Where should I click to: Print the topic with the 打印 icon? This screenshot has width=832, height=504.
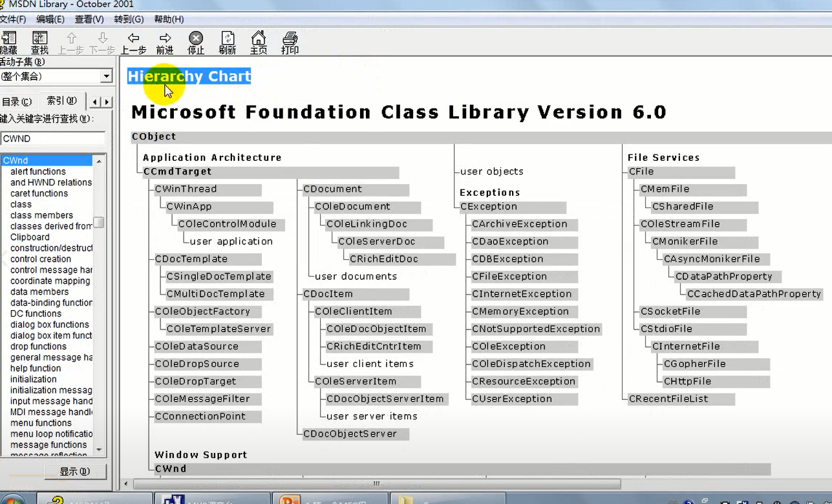pos(290,43)
